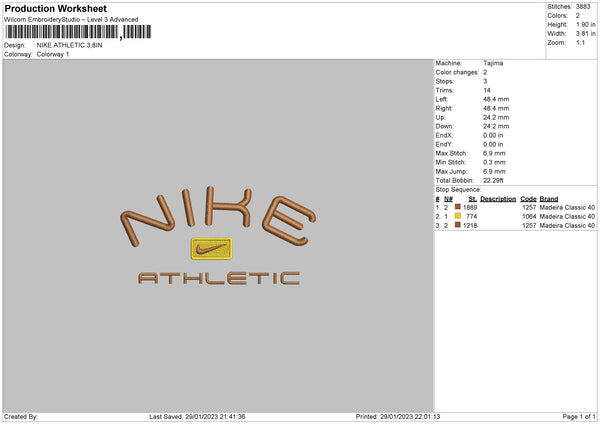Click the Colors value 2 in the header
Screen dimensions: 600x424
click(578, 16)
